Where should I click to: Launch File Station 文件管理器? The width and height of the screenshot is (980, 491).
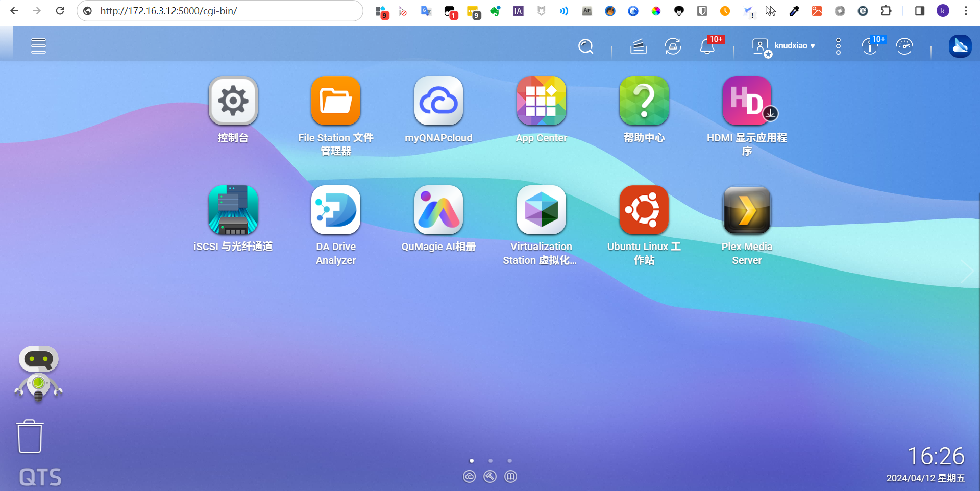pyautogui.click(x=335, y=101)
